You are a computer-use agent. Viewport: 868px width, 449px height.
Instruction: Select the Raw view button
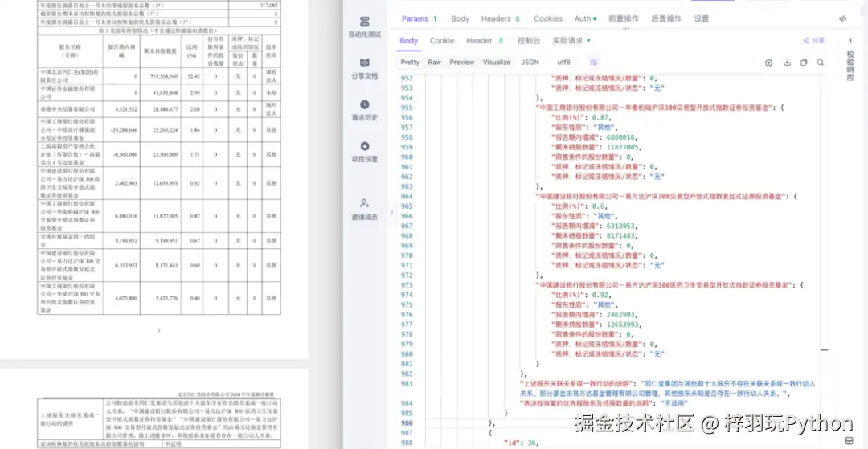tap(435, 62)
